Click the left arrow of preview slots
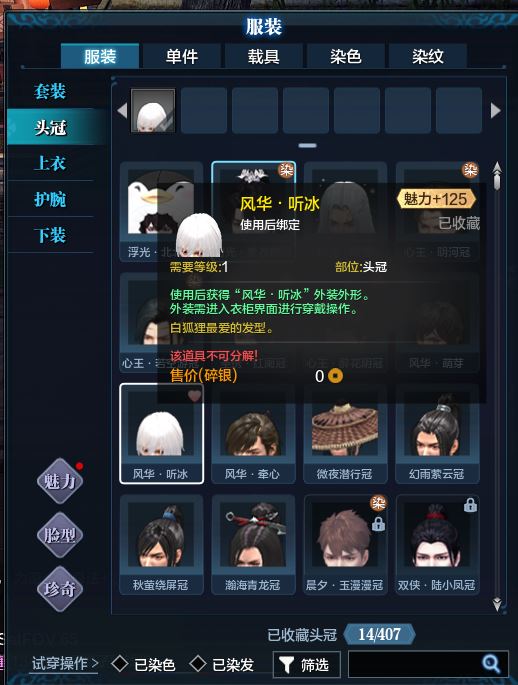 (122, 111)
